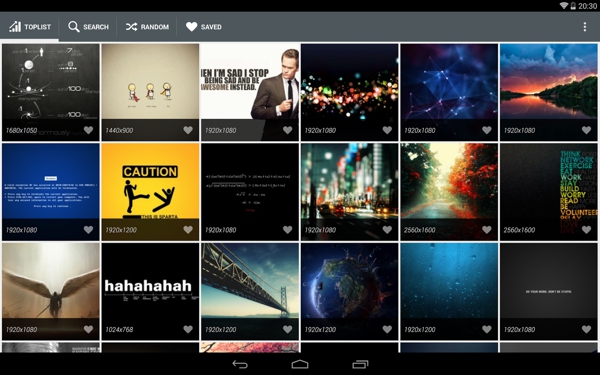Open the three-dot overflow menu
The height and width of the screenshot is (375, 600).
(584, 27)
